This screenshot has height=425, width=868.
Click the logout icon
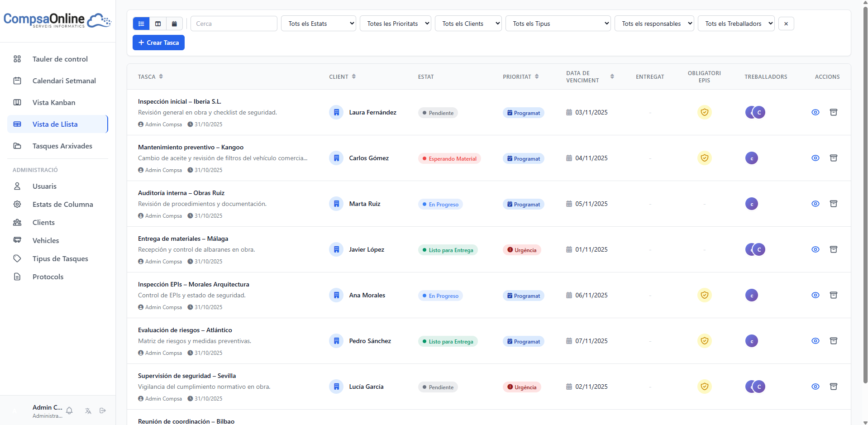(x=103, y=411)
